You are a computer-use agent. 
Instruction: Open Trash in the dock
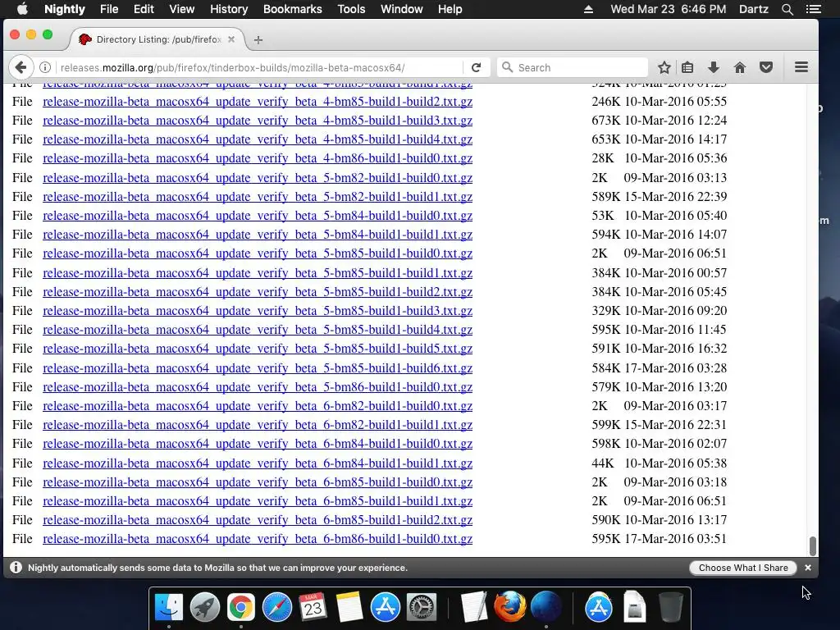[x=671, y=608]
